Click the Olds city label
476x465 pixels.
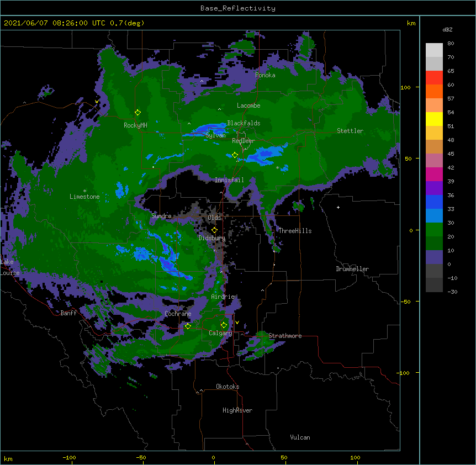pos(214,218)
